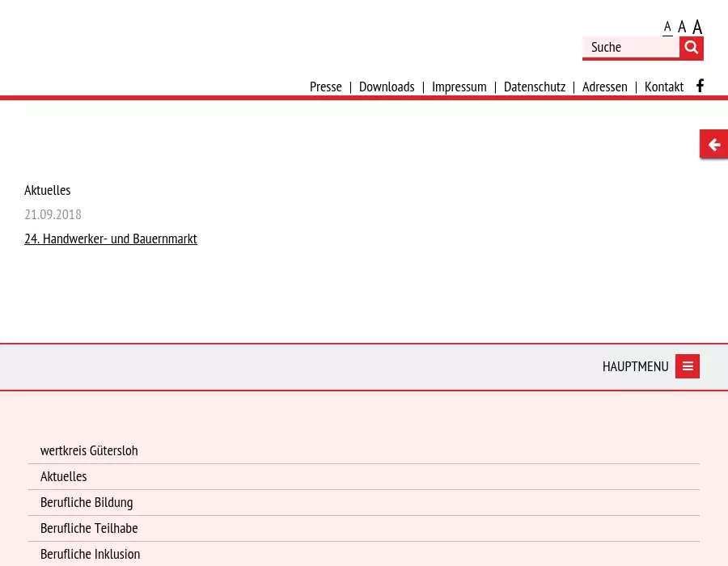Select the largest font size A

[697, 27]
